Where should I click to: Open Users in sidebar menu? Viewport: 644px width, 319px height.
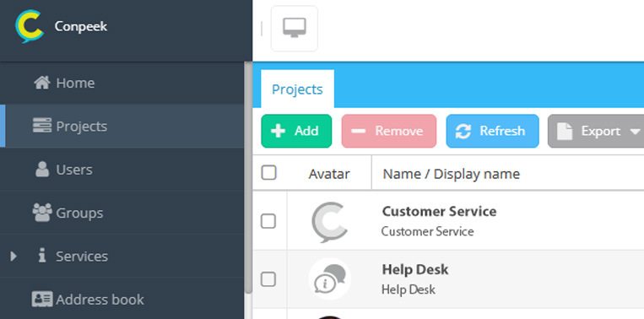(122, 169)
